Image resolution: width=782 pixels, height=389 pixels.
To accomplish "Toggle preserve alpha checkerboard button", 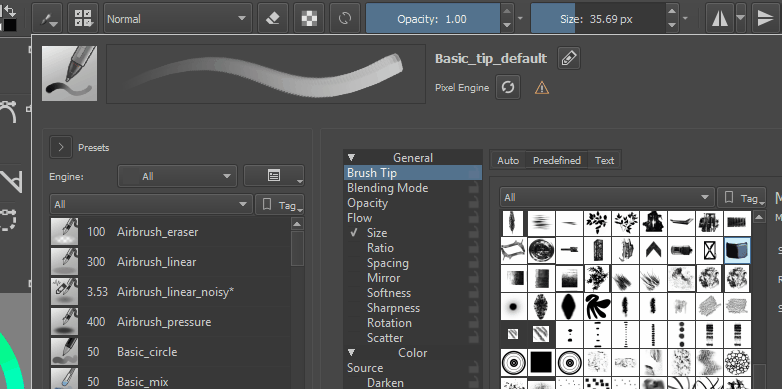I will [x=309, y=19].
